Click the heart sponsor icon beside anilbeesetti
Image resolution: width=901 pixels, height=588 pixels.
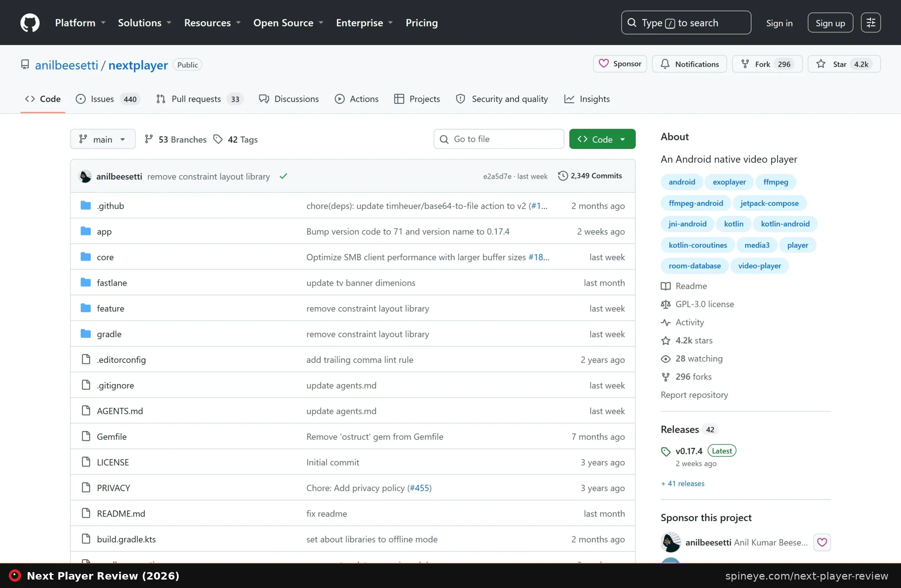tap(822, 542)
